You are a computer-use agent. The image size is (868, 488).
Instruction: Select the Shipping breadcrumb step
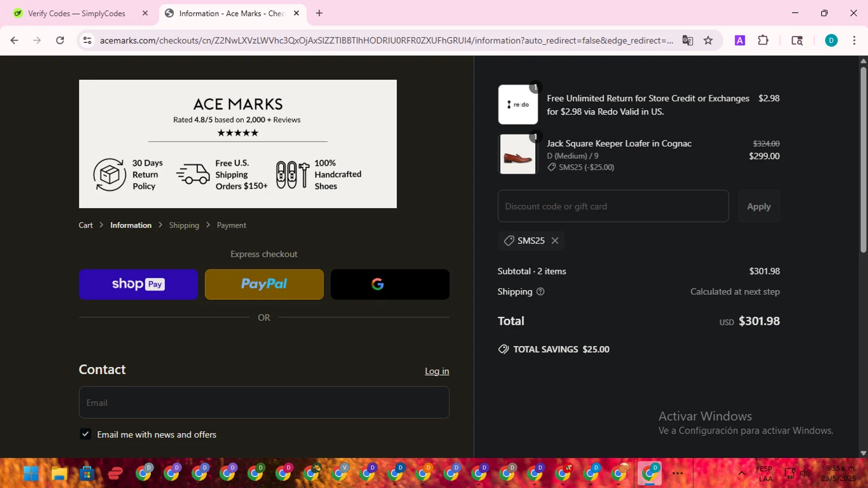pyautogui.click(x=184, y=225)
